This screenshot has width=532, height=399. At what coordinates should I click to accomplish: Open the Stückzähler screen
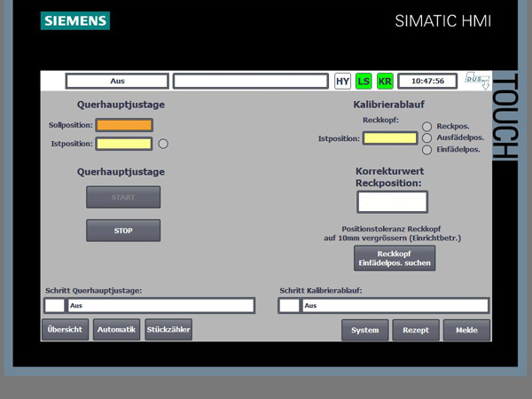pyautogui.click(x=168, y=330)
